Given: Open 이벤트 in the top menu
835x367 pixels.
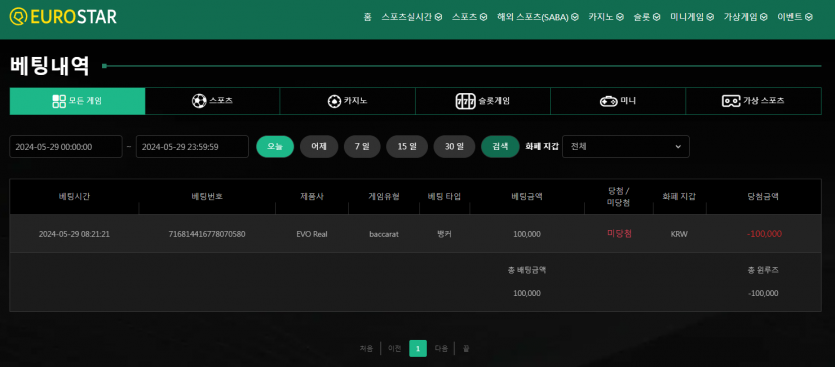Looking at the screenshot, I should [x=790, y=17].
